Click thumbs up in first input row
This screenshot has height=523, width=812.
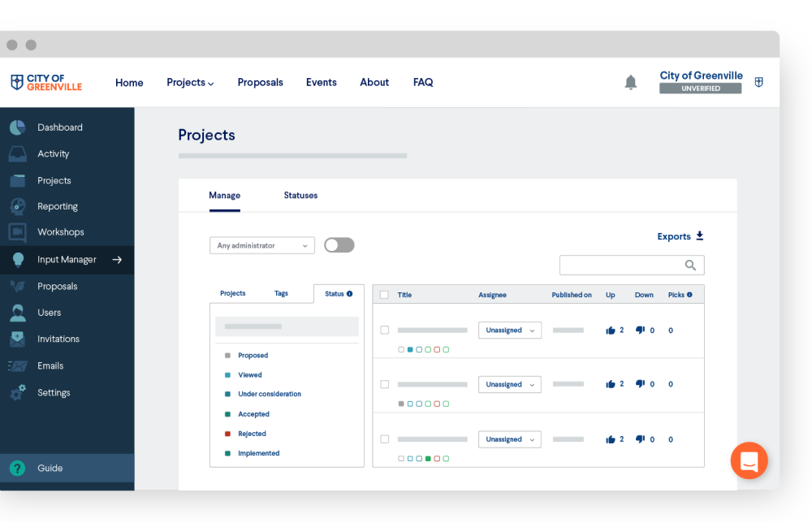[611, 331]
